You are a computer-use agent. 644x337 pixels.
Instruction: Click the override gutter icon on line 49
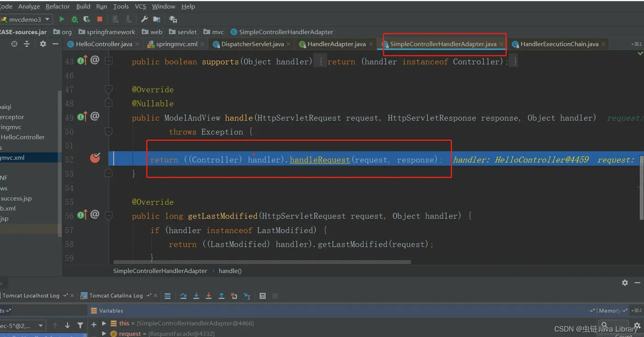[x=82, y=117]
